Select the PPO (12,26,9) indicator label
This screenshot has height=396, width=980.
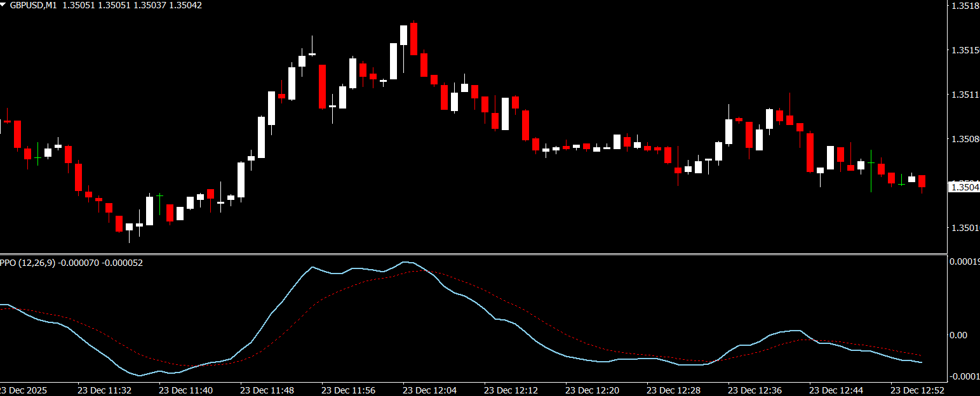coord(28,263)
